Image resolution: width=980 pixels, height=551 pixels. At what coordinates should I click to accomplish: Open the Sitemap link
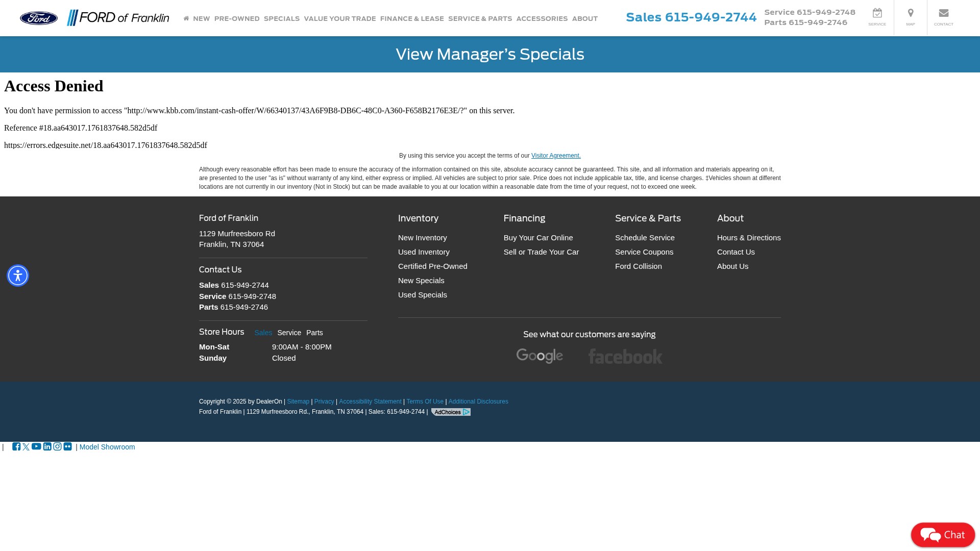pos(298,402)
